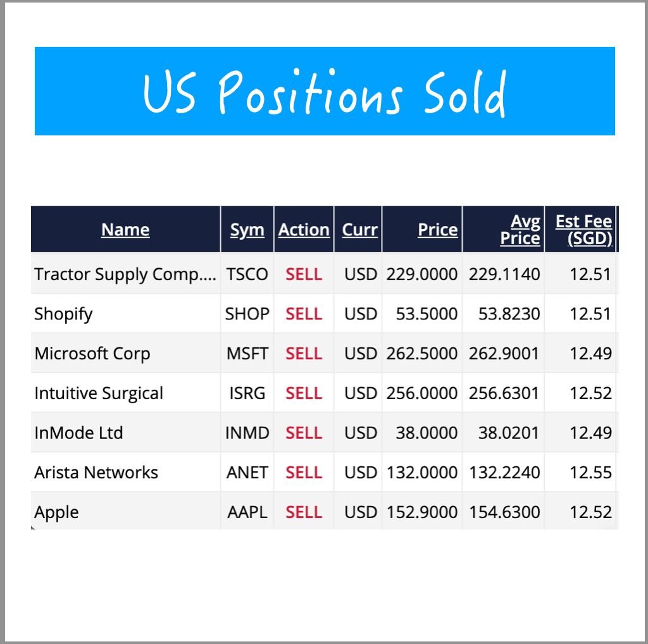Click the Arista Networks name cell
The image size is (648, 644).
[96, 473]
